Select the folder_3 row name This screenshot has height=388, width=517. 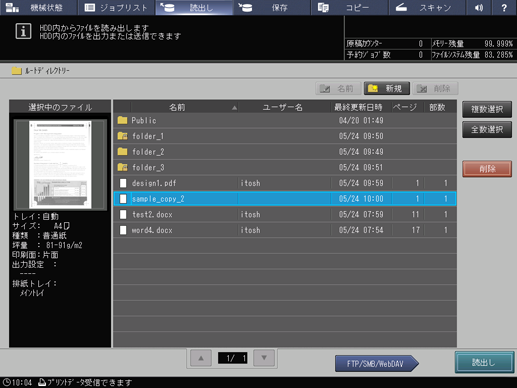(x=148, y=167)
